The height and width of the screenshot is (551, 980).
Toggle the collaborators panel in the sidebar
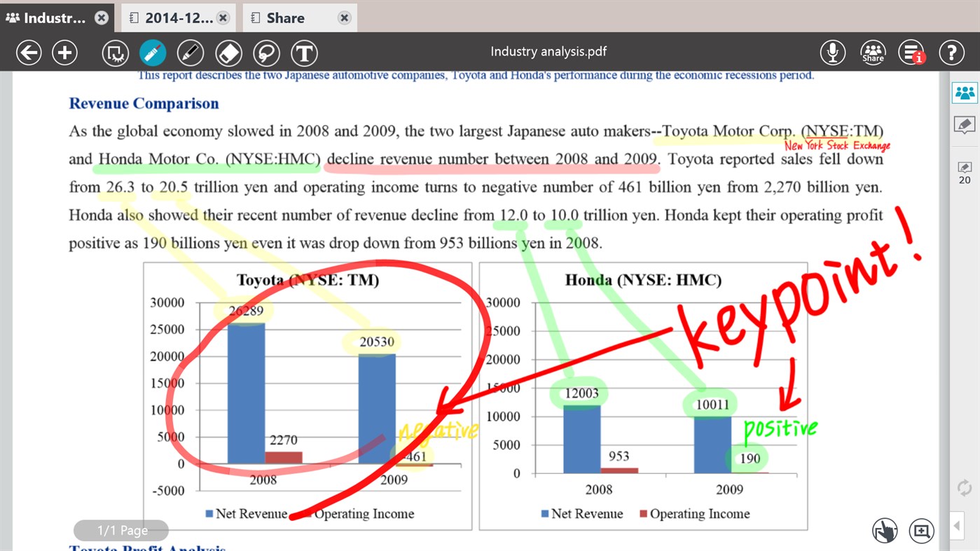[x=964, y=92]
